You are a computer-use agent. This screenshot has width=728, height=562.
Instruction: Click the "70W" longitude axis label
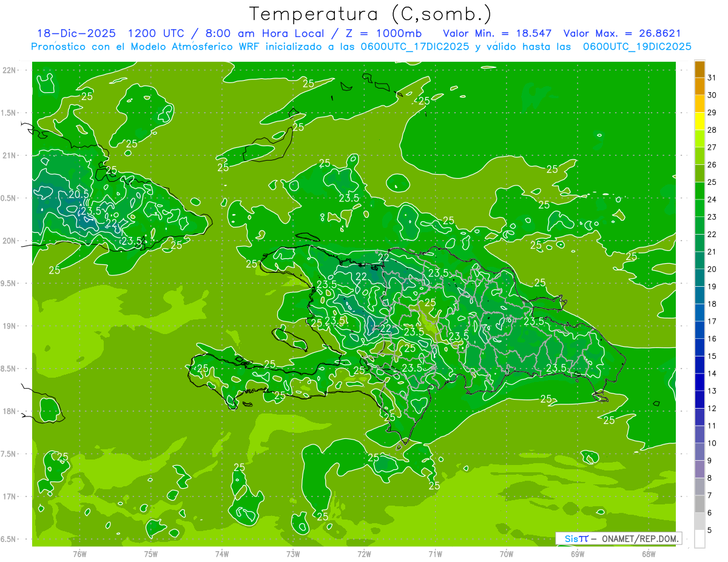tap(507, 554)
